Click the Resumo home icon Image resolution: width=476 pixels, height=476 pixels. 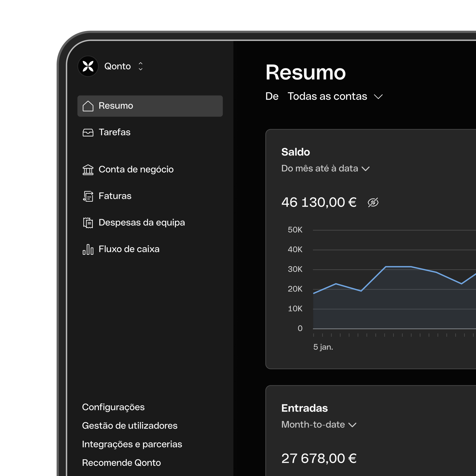tap(88, 106)
